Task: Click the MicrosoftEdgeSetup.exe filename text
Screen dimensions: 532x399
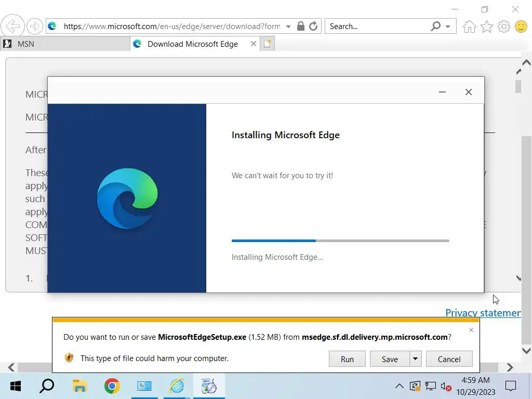Action: point(202,337)
